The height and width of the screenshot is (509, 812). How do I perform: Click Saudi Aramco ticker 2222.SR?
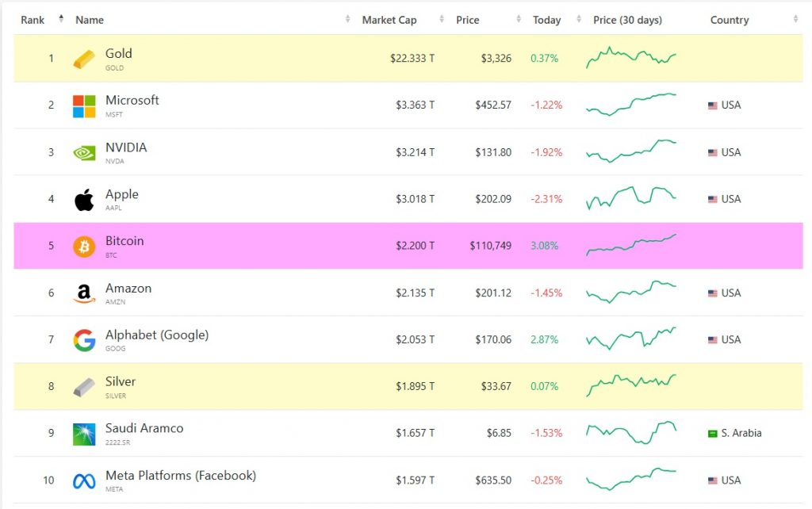pos(118,442)
